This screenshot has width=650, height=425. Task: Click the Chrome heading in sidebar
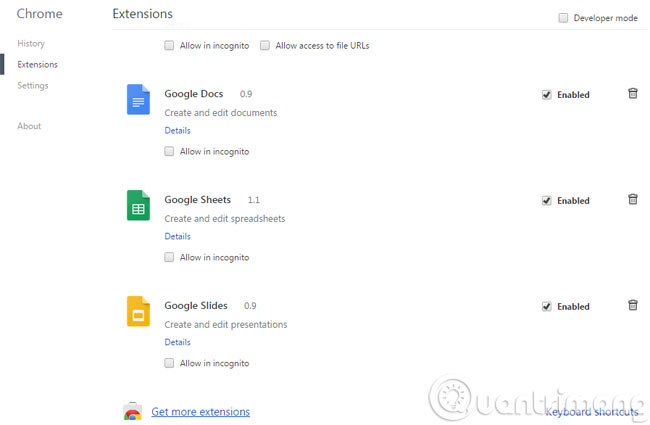(39, 14)
